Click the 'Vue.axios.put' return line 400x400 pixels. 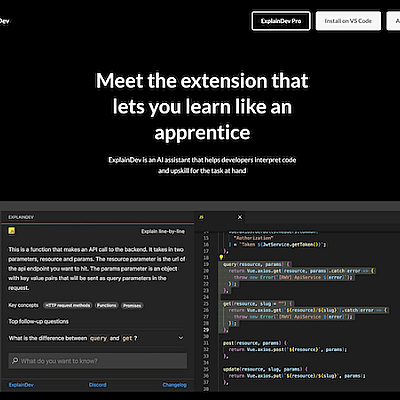tap(297, 376)
